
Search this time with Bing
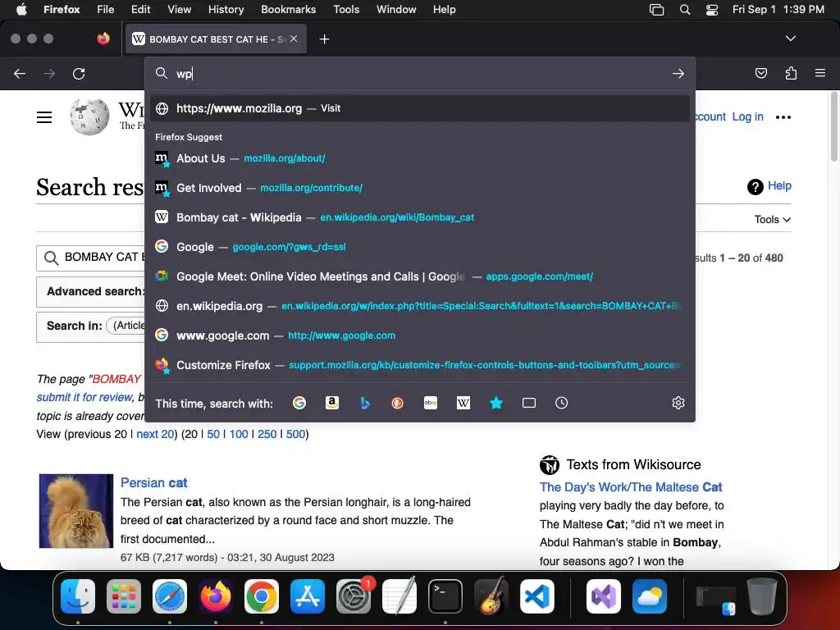point(365,403)
